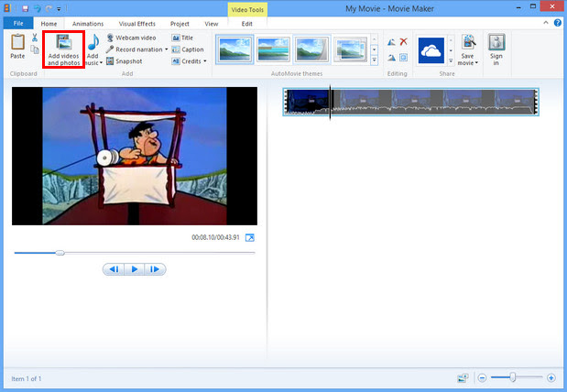Open Help with the question mark
This screenshot has height=392, width=567.
(558, 22)
